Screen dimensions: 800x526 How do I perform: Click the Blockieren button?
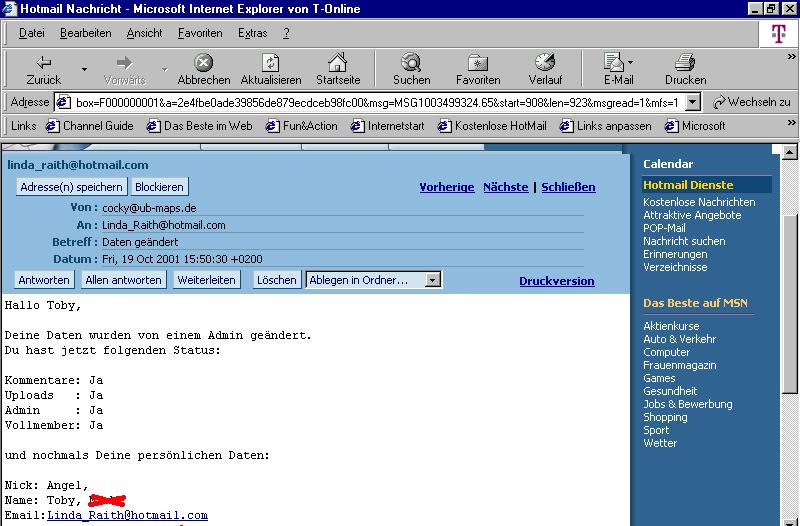159,187
